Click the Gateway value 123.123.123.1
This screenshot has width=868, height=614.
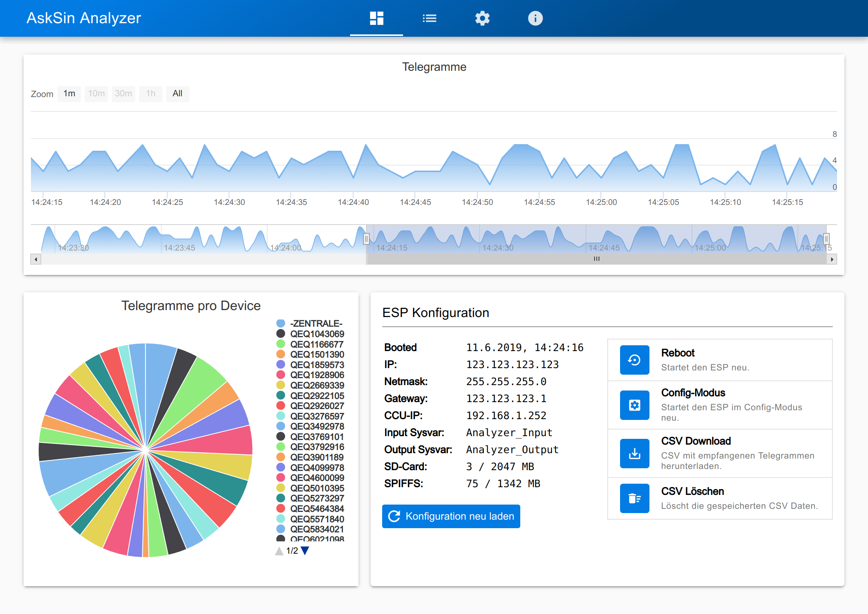(x=506, y=399)
